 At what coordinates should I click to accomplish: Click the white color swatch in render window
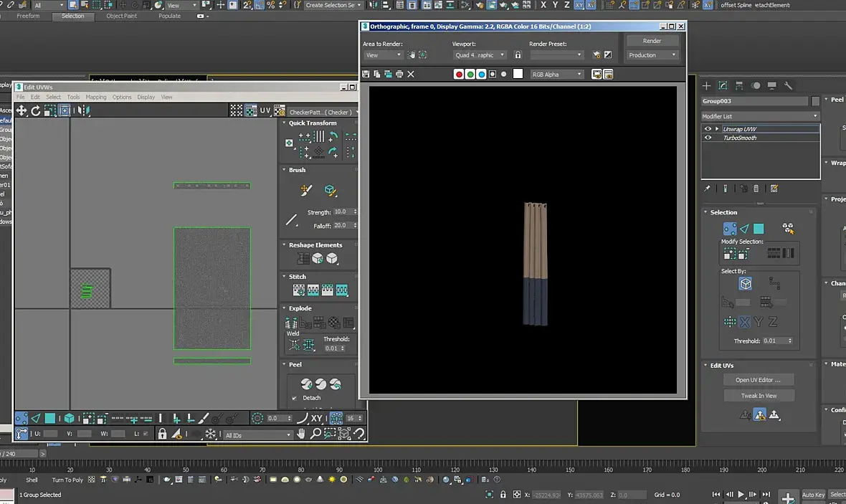point(518,74)
